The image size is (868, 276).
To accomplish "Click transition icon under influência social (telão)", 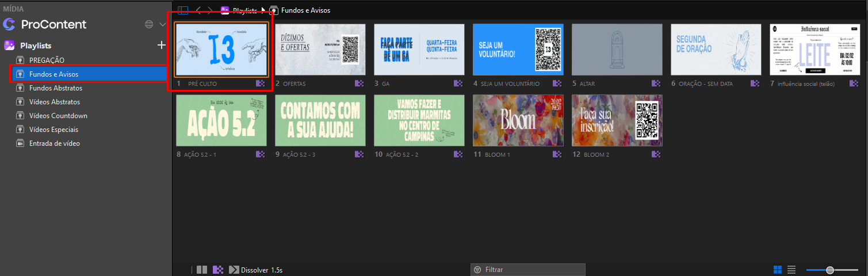I will (x=854, y=84).
